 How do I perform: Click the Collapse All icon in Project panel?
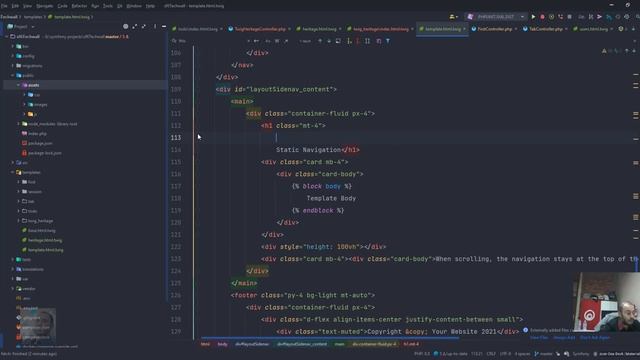(x=144, y=27)
